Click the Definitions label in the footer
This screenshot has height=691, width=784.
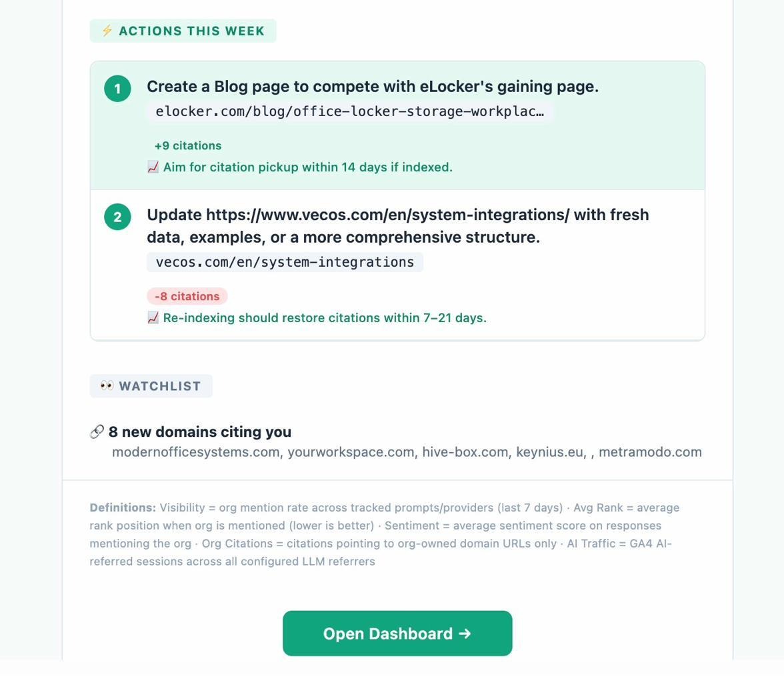(x=121, y=507)
